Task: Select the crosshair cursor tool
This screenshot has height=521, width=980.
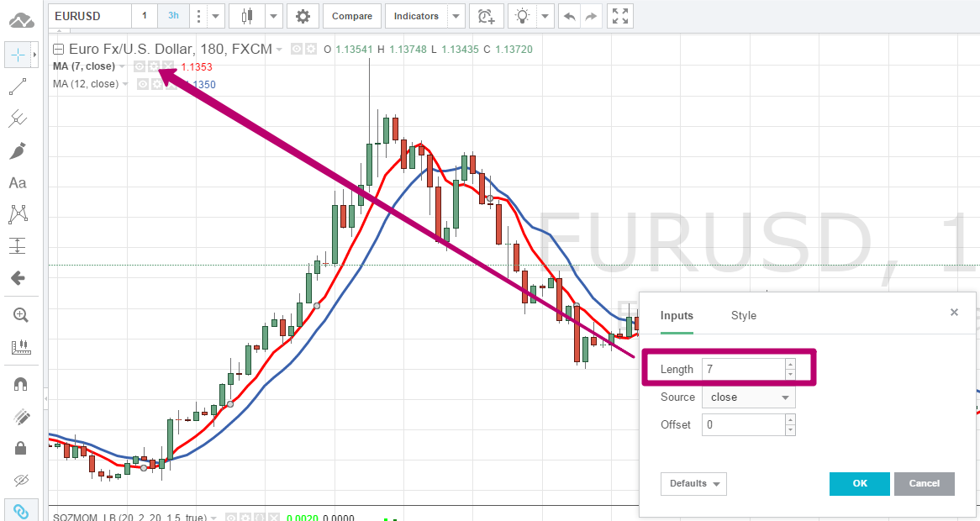Action: pyautogui.click(x=18, y=55)
